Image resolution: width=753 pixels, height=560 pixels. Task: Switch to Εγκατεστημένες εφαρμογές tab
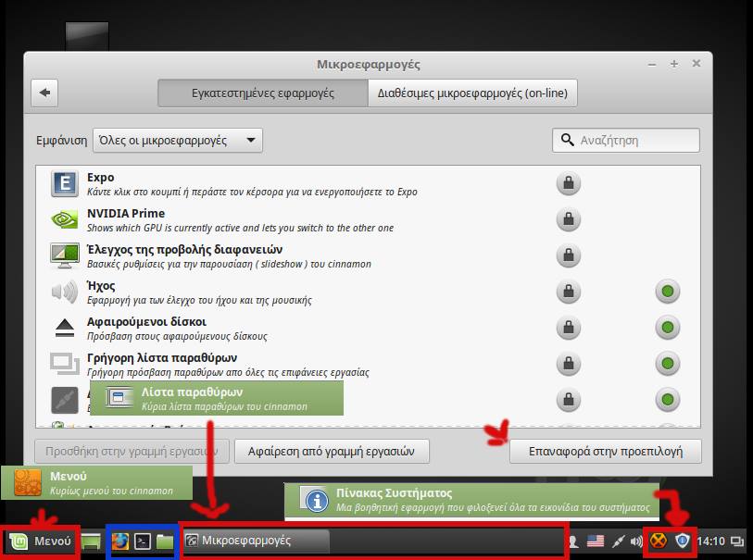click(262, 93)
